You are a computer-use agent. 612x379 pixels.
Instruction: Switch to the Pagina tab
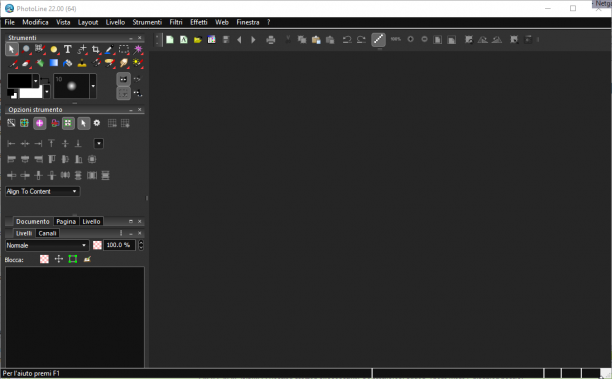tap(66, 221)
